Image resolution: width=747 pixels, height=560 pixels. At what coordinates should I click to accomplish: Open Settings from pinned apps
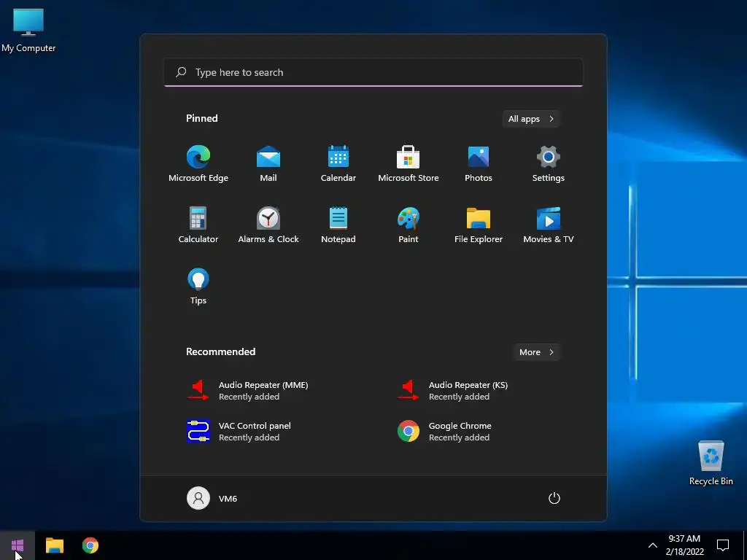tap(549, 163)
